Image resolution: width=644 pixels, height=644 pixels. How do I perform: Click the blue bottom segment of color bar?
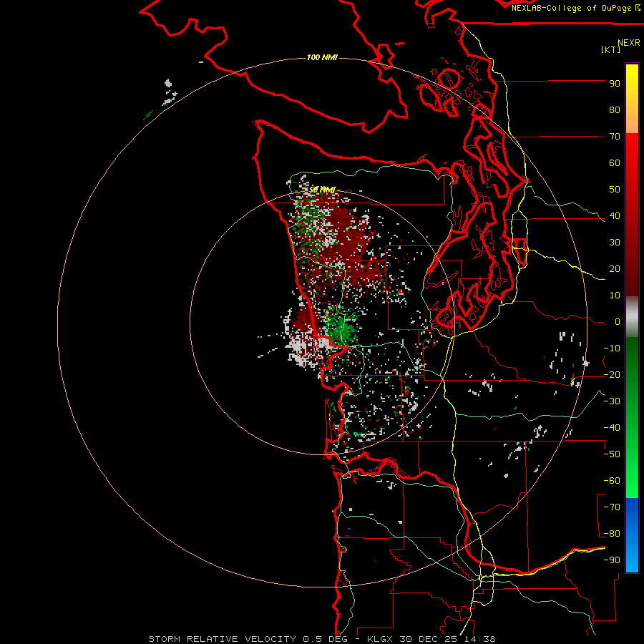click(x=632, y=535)
